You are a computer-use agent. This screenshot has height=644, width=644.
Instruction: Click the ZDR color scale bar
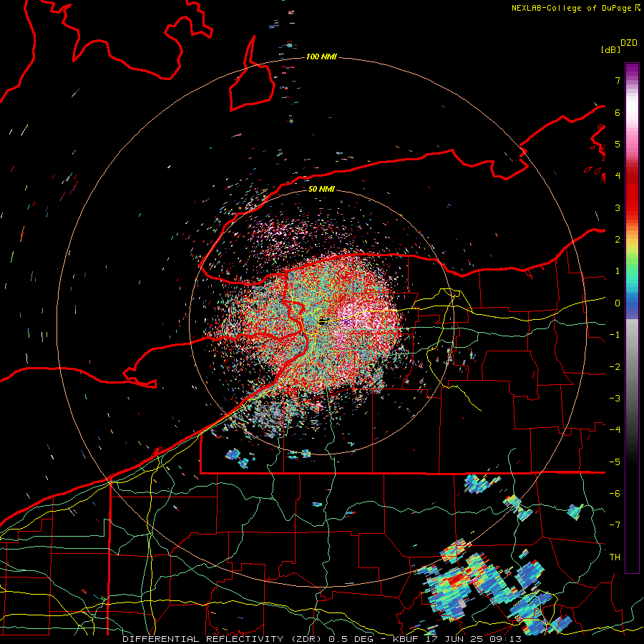click(x=632, y=318)
